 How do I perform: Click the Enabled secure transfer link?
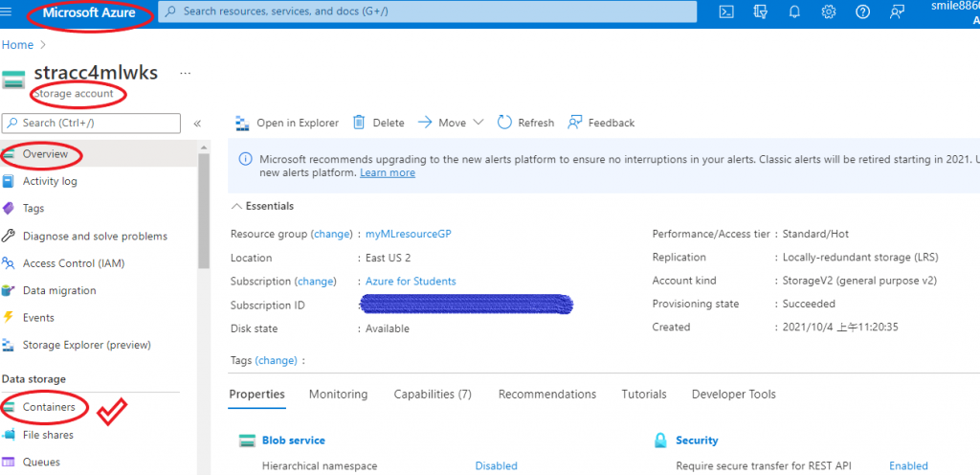[908, 465]
